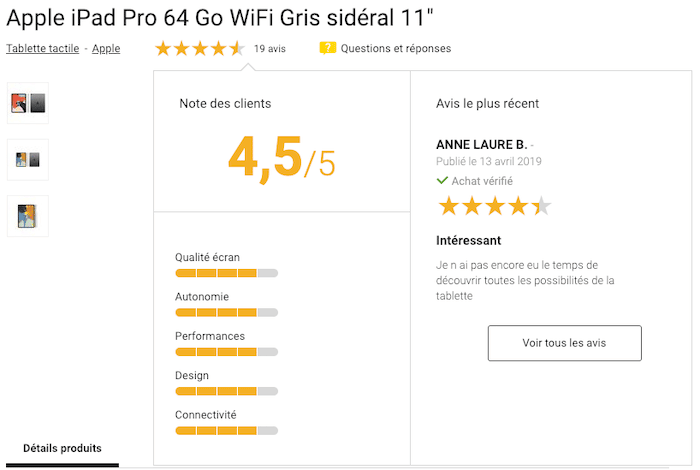Image resolution: width=700 pixels, height=470 pixels.
Task: Select the third iPad product thumbnail
Action: [x=28, y=216]
